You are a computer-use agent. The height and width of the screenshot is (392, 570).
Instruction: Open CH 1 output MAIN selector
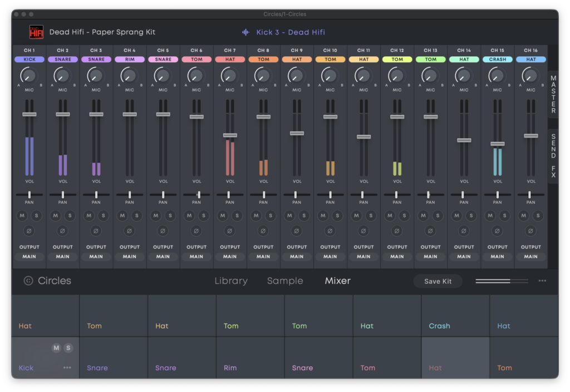coord(29,257)
